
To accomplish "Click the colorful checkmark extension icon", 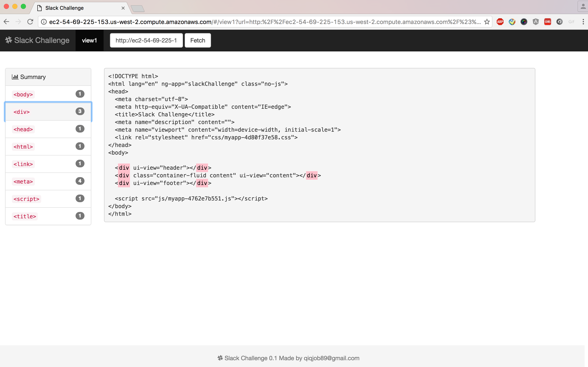I will (512, 22).
